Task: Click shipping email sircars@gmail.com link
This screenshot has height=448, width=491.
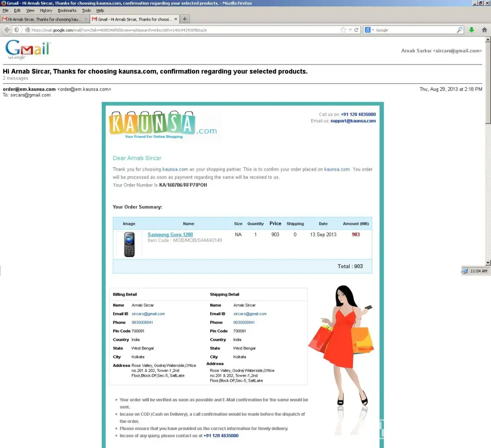Action: [x=250, y=314]
